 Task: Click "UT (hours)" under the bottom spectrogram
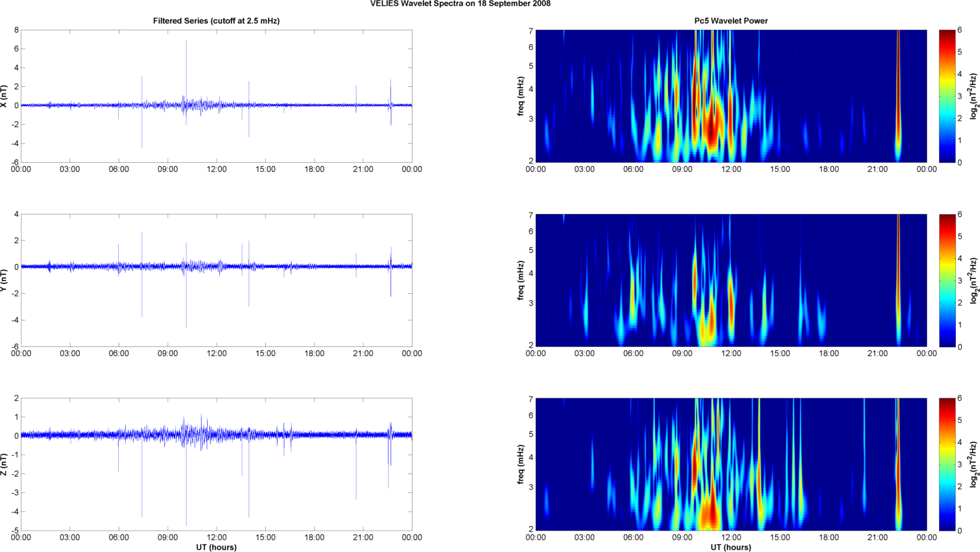tap(731, 547)
